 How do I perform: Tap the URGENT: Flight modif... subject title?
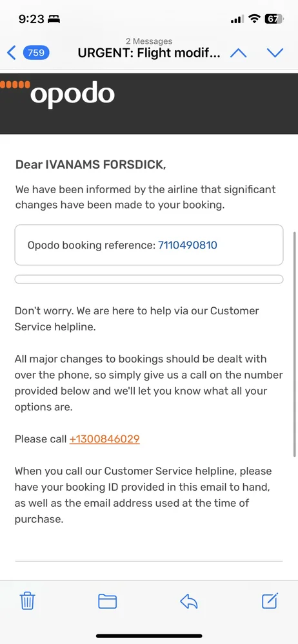point(149,53)
